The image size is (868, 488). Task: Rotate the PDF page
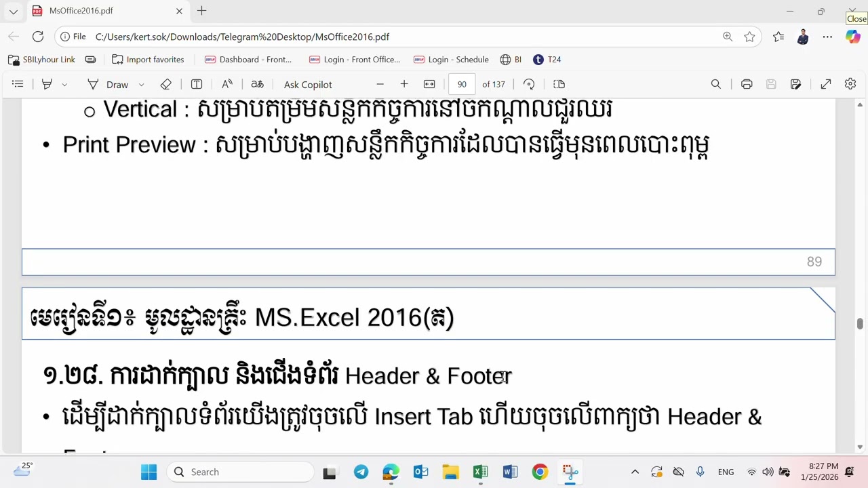coord(529,84)
